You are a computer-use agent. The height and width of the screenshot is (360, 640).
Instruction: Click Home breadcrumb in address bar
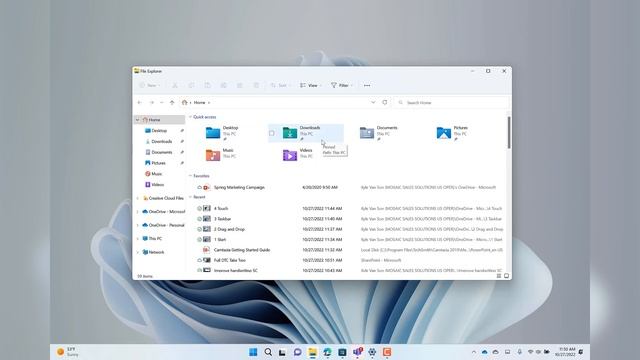tap(200, 102)
